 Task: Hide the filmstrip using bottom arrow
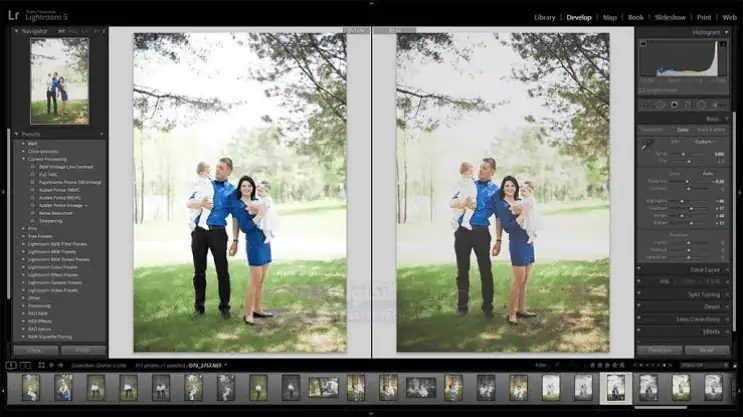tap(372, 415)
